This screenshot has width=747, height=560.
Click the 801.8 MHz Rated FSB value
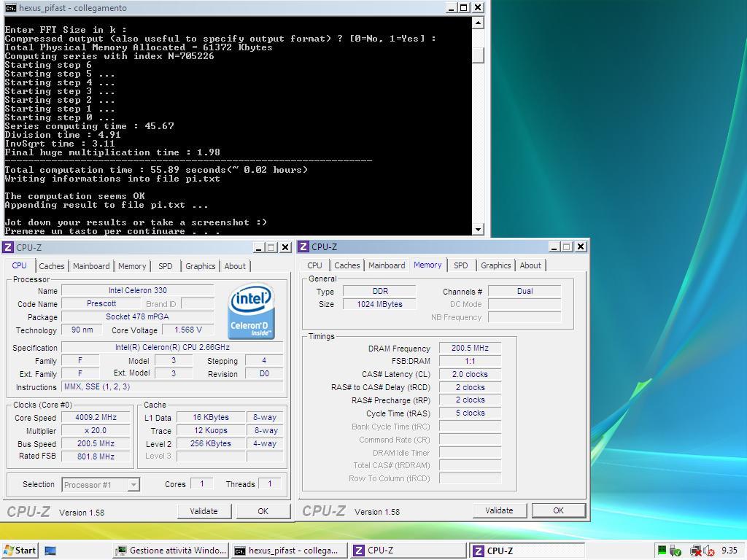click(96, 456)
